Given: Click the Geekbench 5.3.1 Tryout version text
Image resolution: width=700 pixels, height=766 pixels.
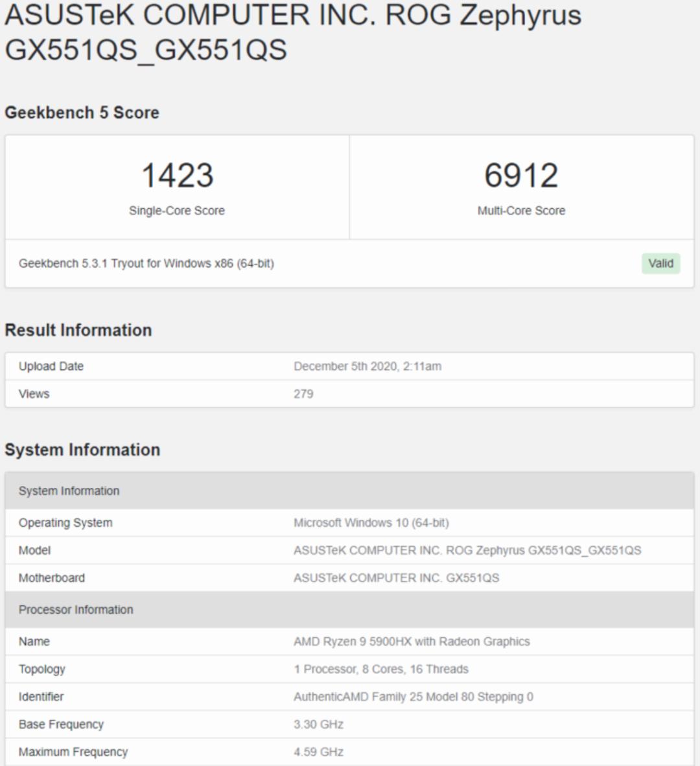Looking at the screenshot, I should [x=146, y=264].
